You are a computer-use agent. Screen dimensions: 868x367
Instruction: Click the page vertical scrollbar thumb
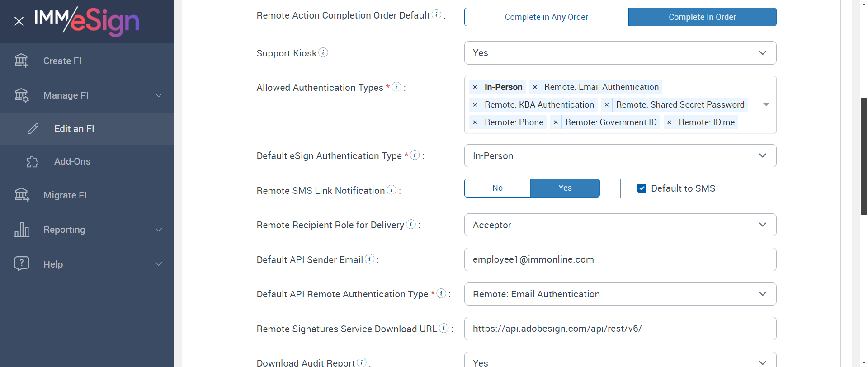tap(864, 156)
